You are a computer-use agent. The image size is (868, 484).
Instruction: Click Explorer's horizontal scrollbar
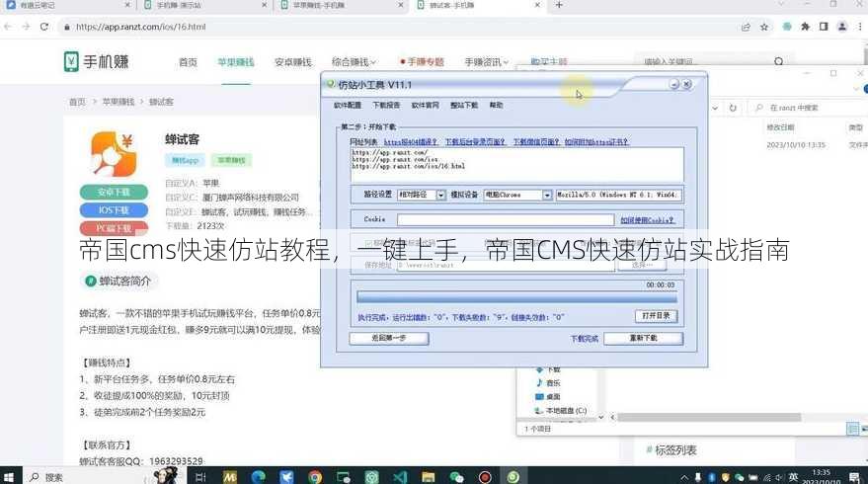click(x=710, y=417)
